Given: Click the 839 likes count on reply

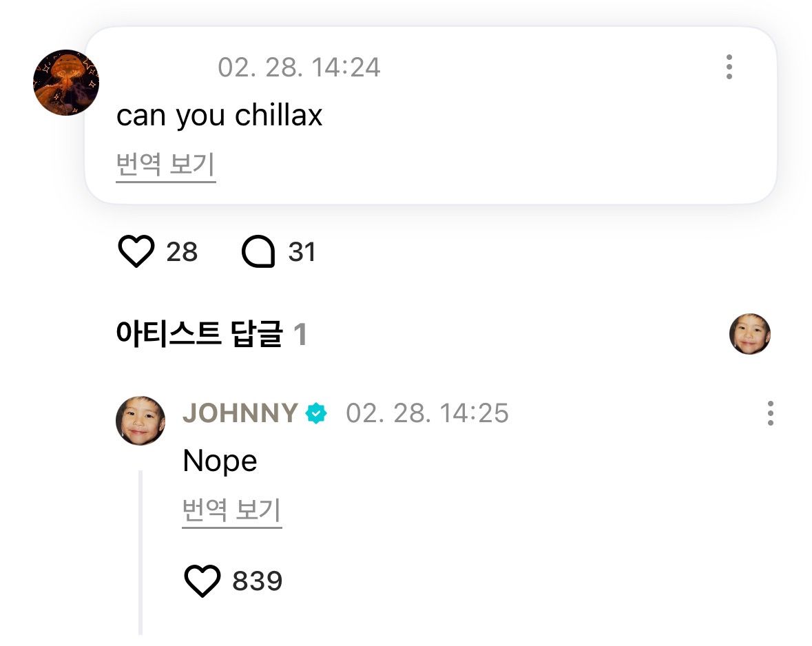Looking at the screenshot, I should coord(257,582).
